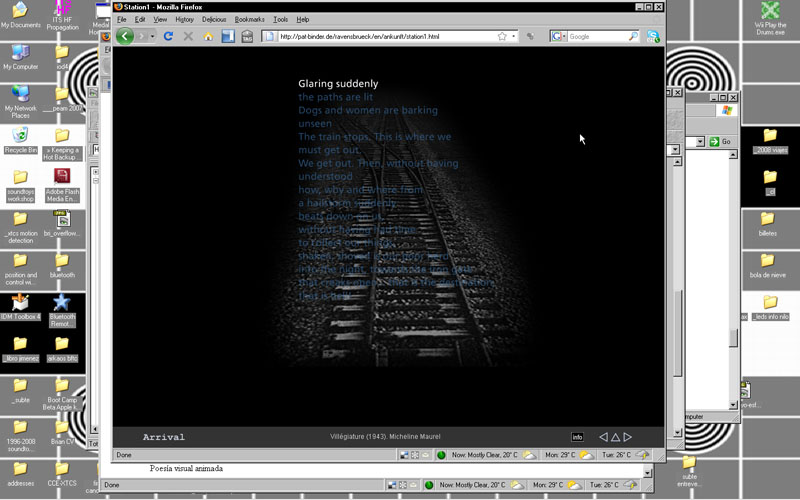This screenshot has height=500, width=800.
Task: Click the Skype icon in the toolbar
Action: click(653, 36)
